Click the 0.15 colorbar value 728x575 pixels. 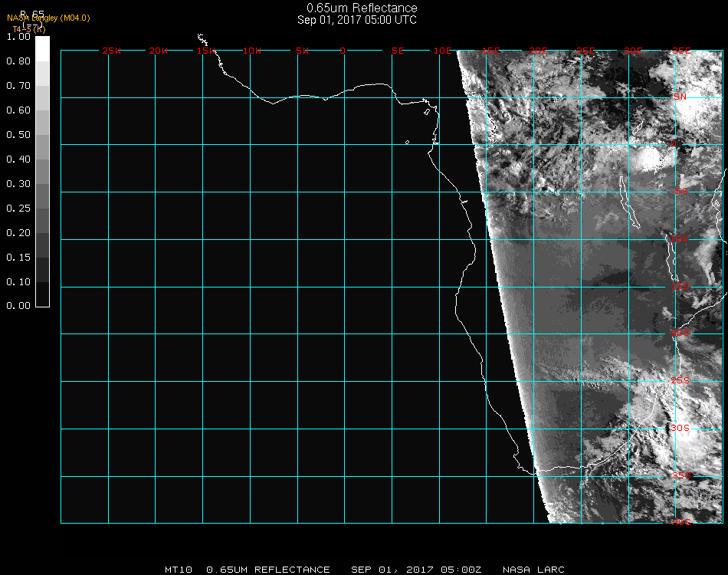click(18, 258)
